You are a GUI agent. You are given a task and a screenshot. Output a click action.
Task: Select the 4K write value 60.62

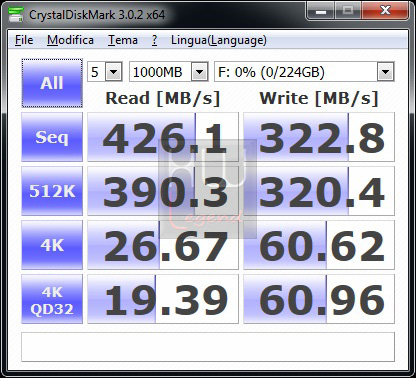(319, 245)
